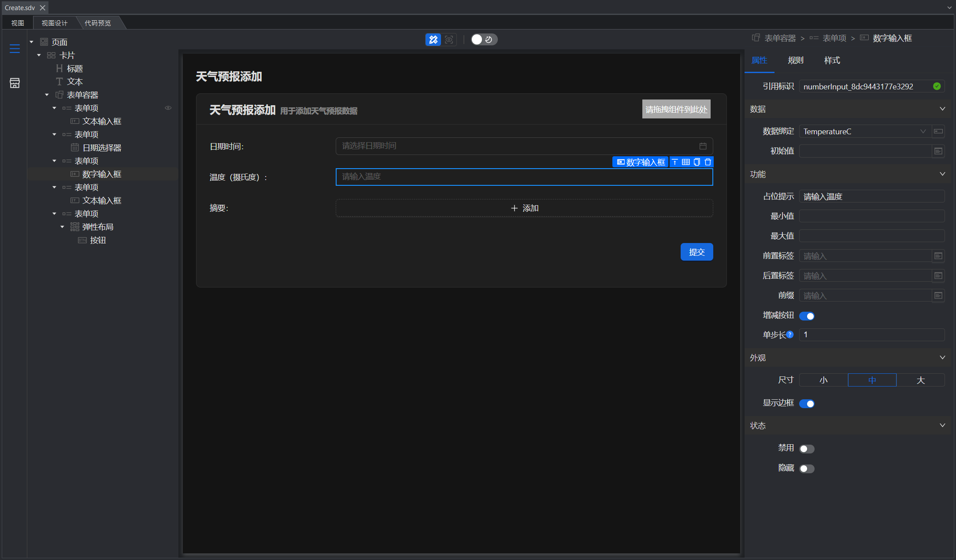Switch to 视图设计 tab
Viewport: 956px width, 560px height.
click(x=55, y=23)
